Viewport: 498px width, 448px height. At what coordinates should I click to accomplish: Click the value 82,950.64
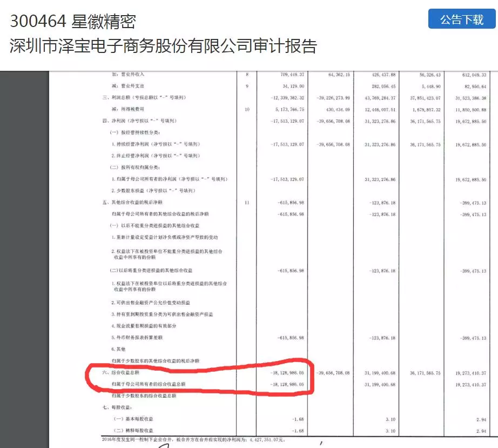click(x=475, y=86)
